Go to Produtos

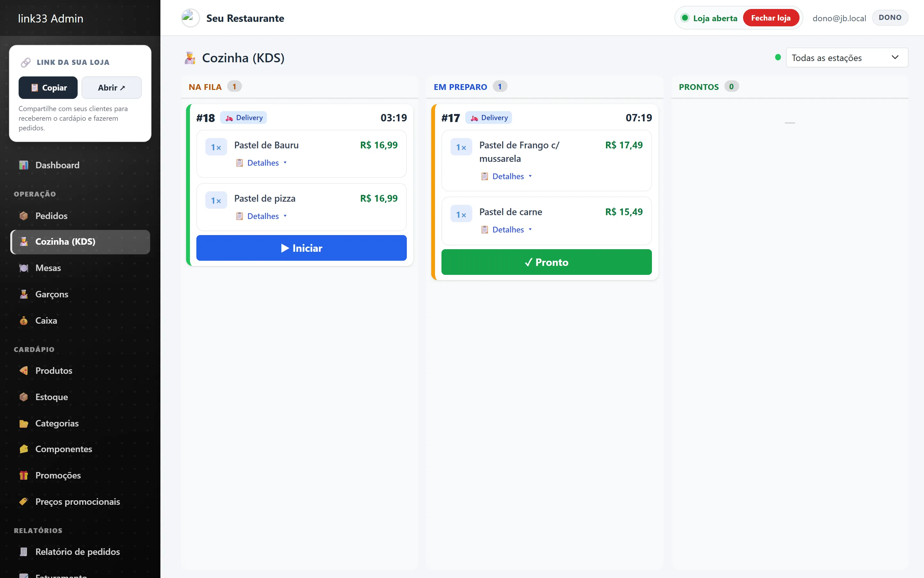(x=80, y=371)
